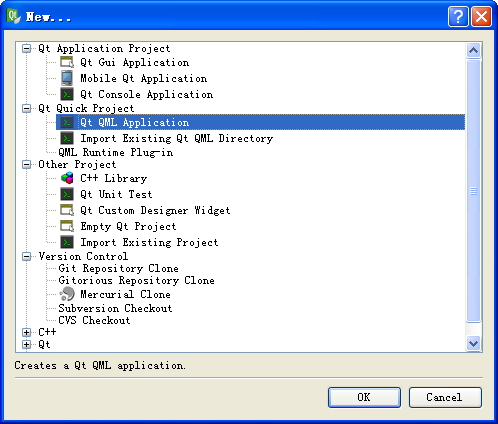This screenshot has width=498, height=424.
Task: Click the bottom Qt category label
Action: click(44, 345)
